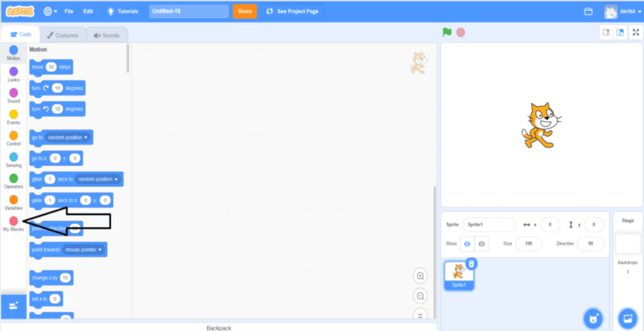Open Tutorials lightbulb menu
Image resolution: width=644 pixels, height=331 pixels.
[123, 11]
